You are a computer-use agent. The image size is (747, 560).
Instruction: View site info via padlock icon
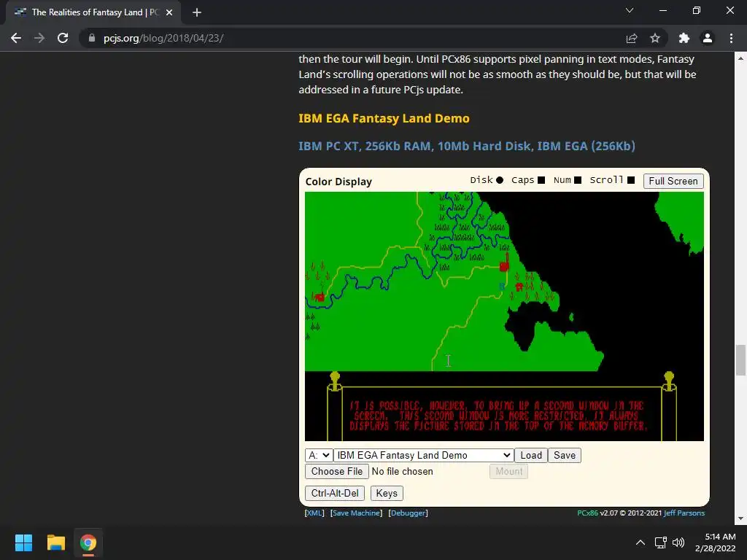click(x=92, y=38)
